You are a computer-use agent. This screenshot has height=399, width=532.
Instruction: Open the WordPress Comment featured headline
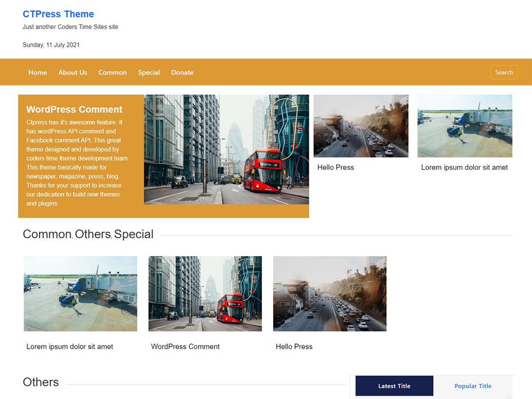pyautogui.click(x=74, y=110)
